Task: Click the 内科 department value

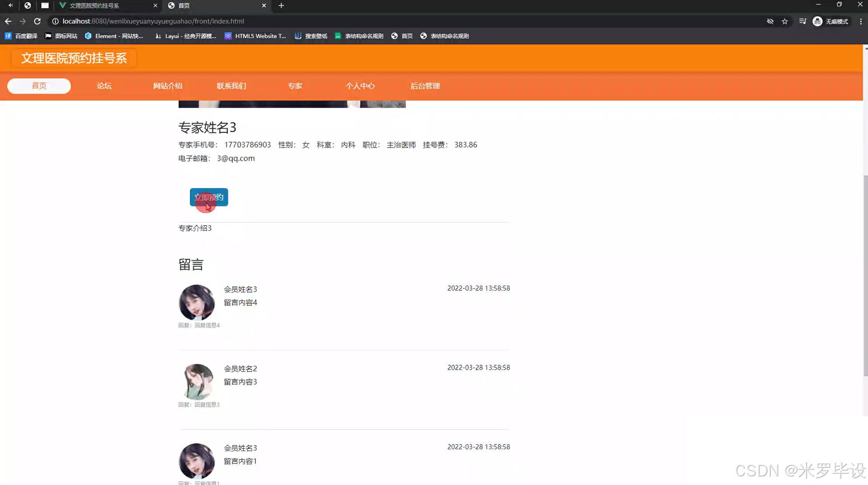Action: pyautogui.click(x=348, y=145)
